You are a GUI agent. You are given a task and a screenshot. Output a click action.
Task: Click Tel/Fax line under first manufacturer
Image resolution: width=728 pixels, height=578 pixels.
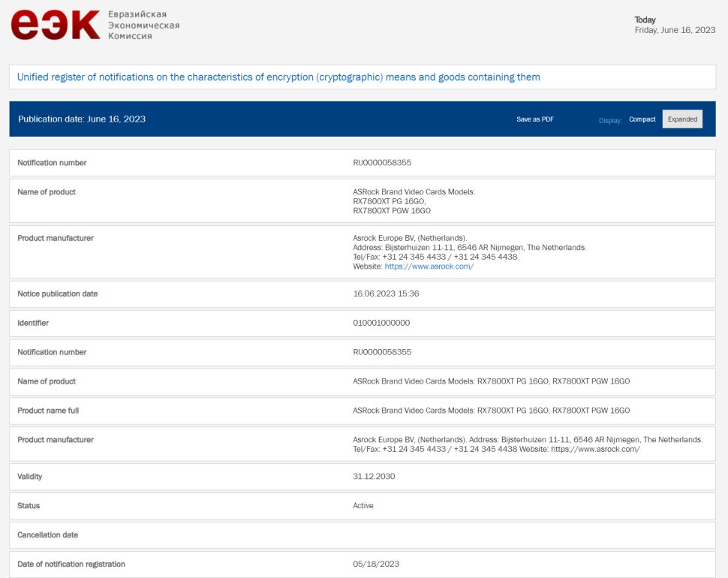click(x=435, y=257)
